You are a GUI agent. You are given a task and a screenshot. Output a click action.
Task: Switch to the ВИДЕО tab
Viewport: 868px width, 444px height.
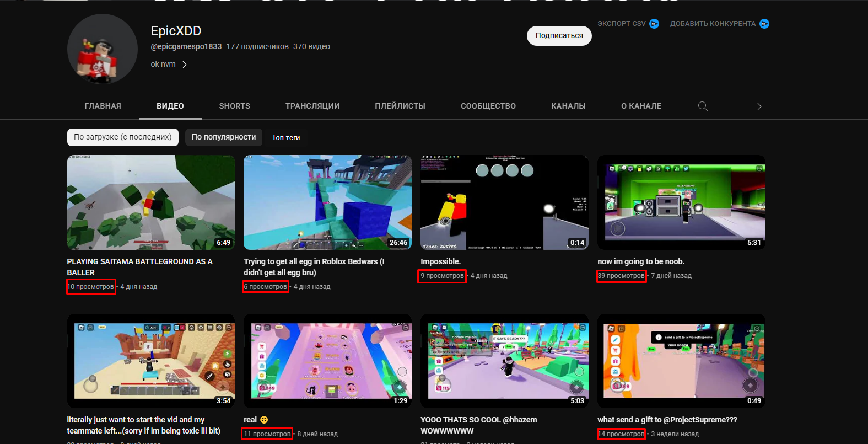point(170,106)
